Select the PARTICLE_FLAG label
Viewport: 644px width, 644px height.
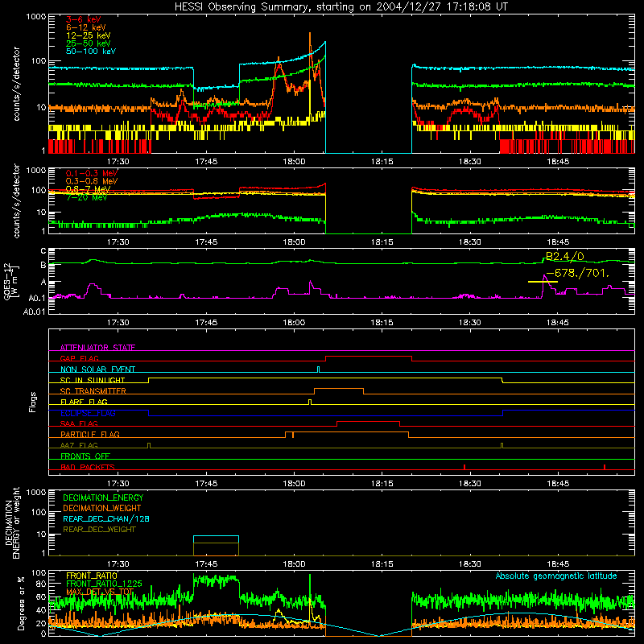90,435
